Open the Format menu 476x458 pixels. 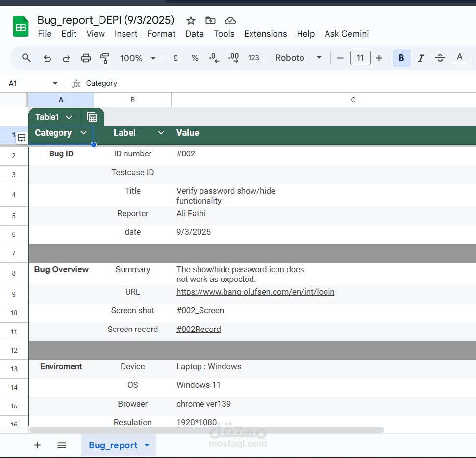coord(161,34)
